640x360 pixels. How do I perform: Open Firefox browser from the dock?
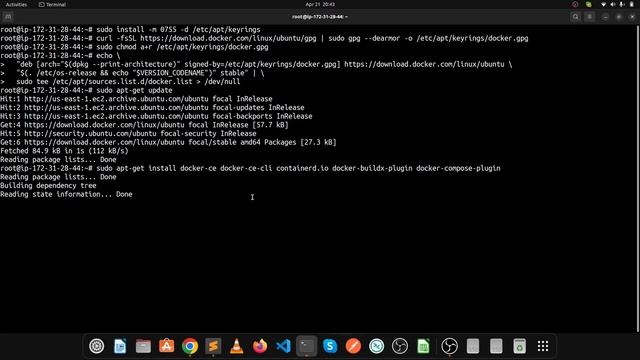[260, 346]
